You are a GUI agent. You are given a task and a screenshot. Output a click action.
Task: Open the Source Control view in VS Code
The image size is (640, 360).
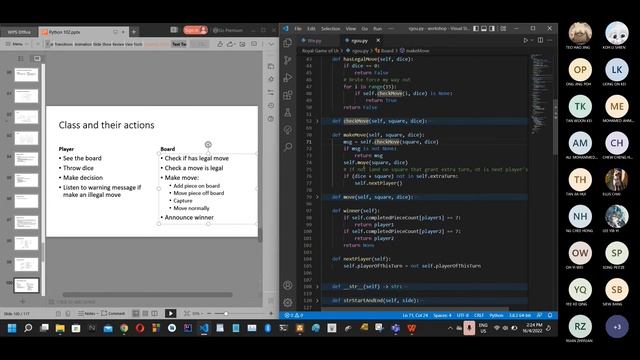point(288,60)
